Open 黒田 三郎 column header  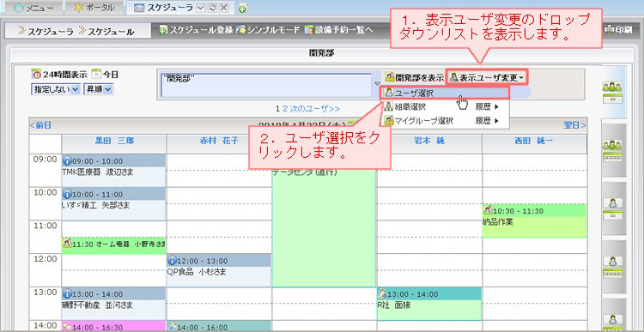coord(114,142)
